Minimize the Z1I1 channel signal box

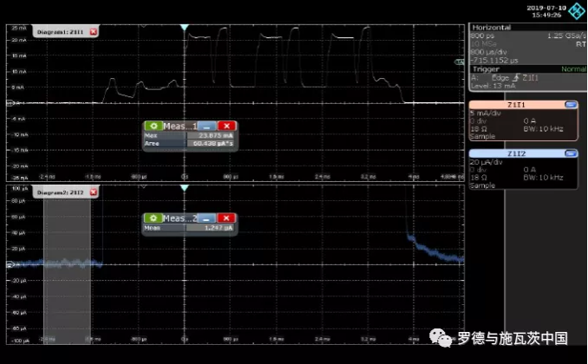point(571,104)
